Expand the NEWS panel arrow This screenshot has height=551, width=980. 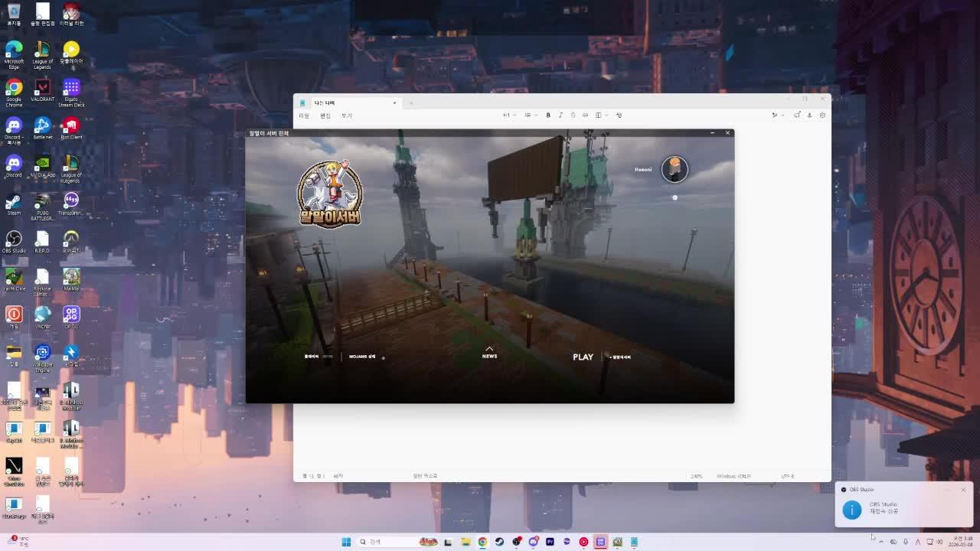(489, 349)
